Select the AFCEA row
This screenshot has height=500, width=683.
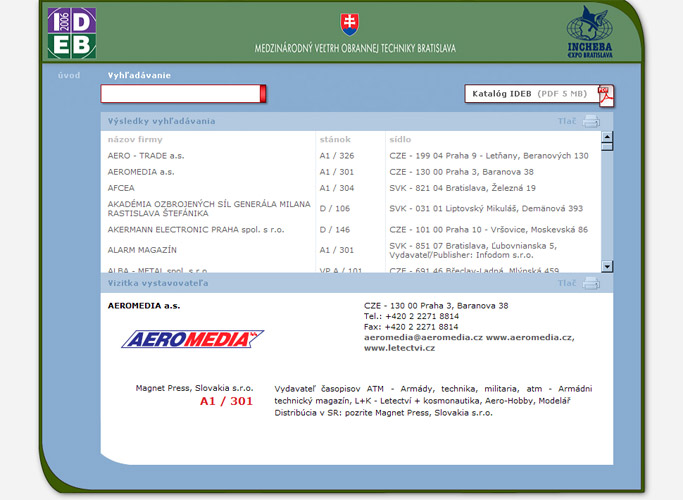351,188
